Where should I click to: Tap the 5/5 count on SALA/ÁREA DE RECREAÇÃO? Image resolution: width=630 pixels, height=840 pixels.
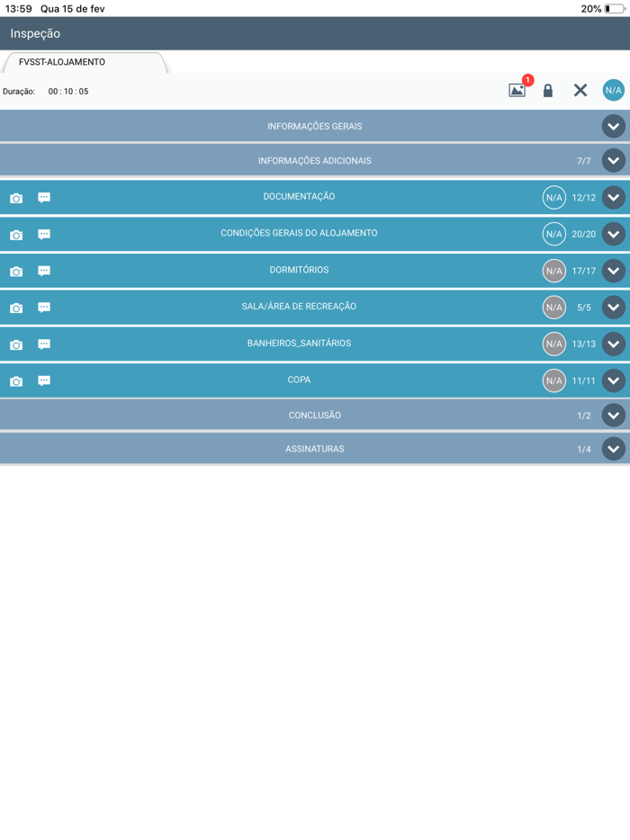584,308
